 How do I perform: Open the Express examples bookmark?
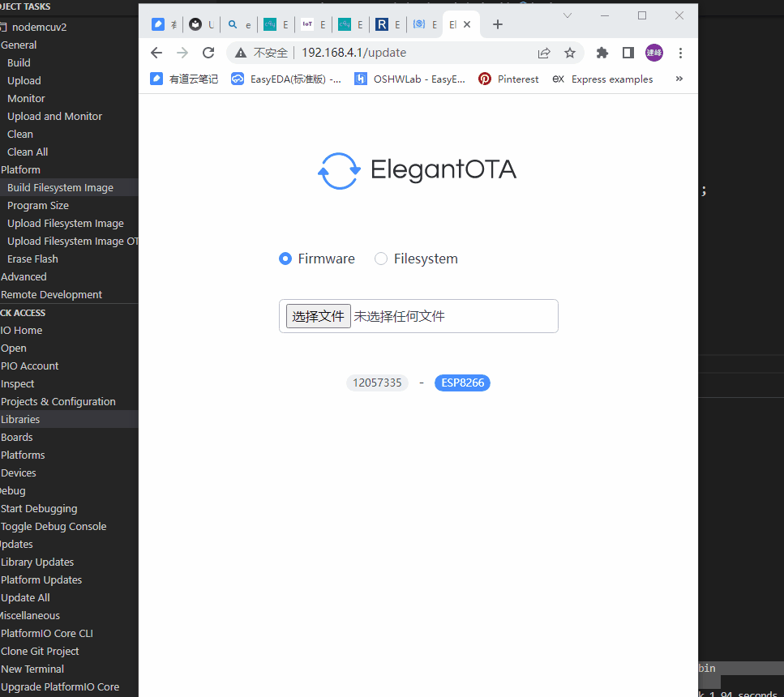tap(602, 79)
